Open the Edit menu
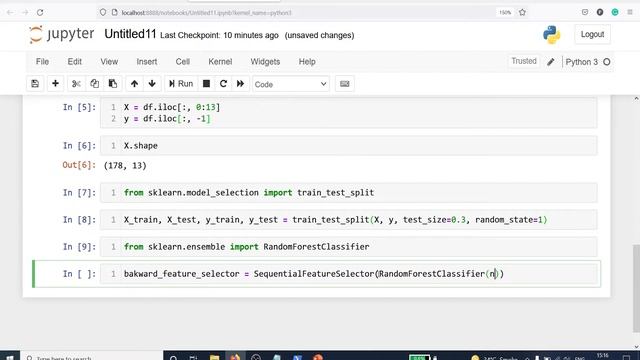The height and width of the screenshot is (360, 640). [x=75, y=62]
